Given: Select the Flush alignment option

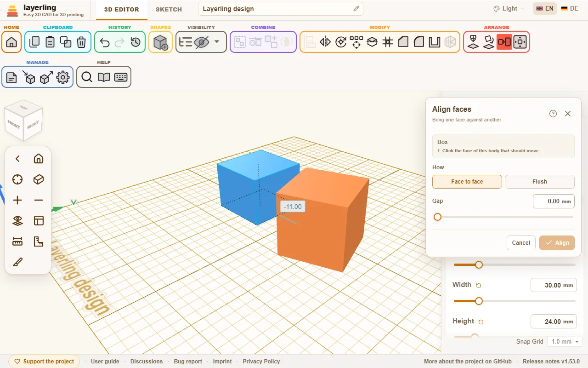Looking at the screenshot, I should click(x=540, y=182).
